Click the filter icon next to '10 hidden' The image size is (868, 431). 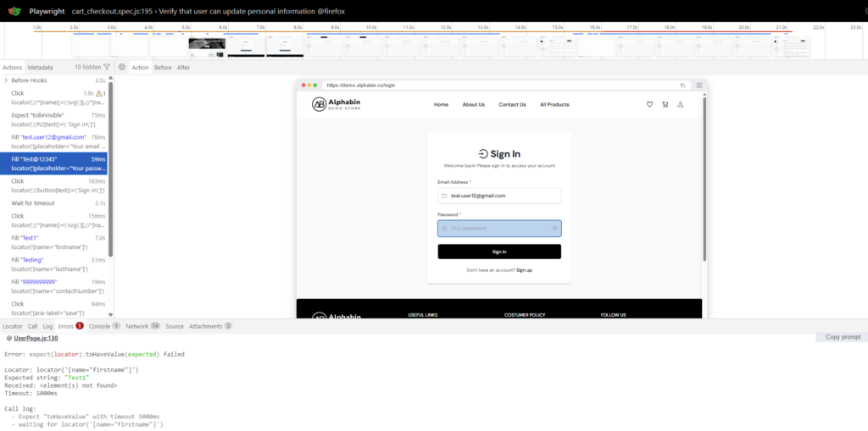[x=106, y=67]
